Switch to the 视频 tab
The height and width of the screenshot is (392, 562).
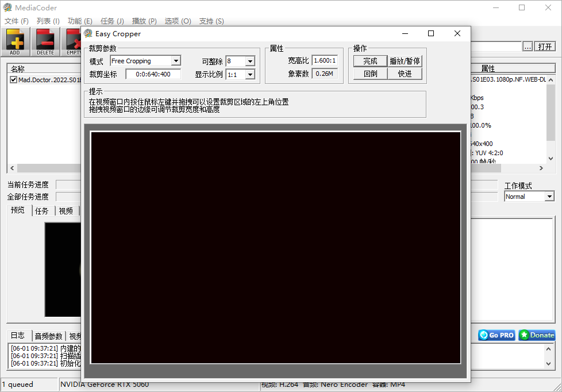point(66,211)
